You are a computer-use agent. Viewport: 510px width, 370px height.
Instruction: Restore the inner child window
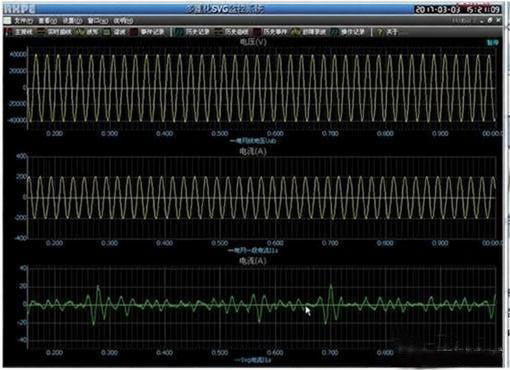click(490, 21)
